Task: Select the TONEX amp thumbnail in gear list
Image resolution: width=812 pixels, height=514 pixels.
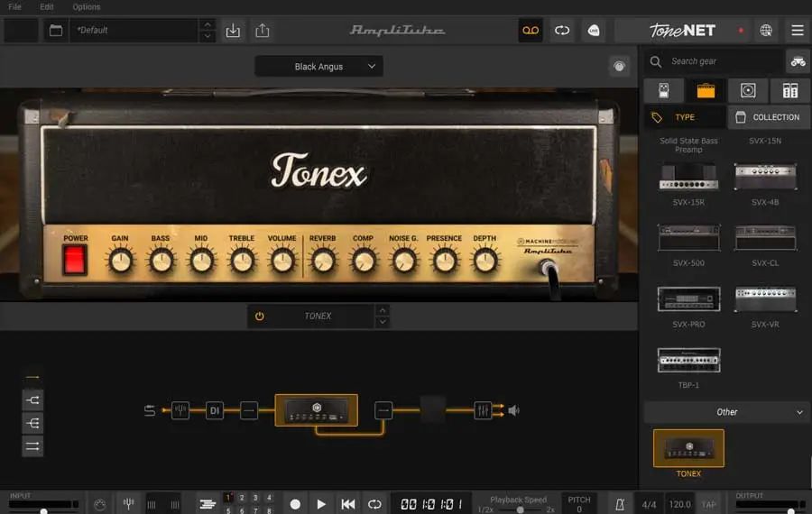Action: click(688, 448)
